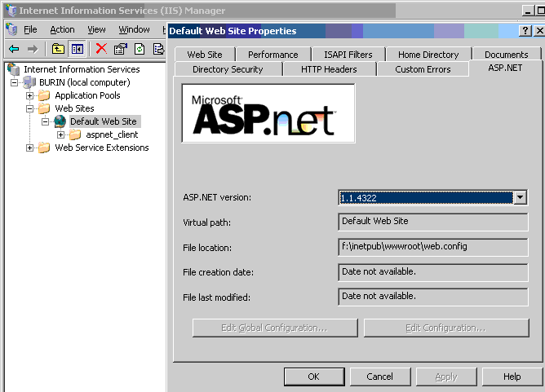Go forward with the gray right arrow
The height and width of the screenshot is (392, 545).
(33, 49)
